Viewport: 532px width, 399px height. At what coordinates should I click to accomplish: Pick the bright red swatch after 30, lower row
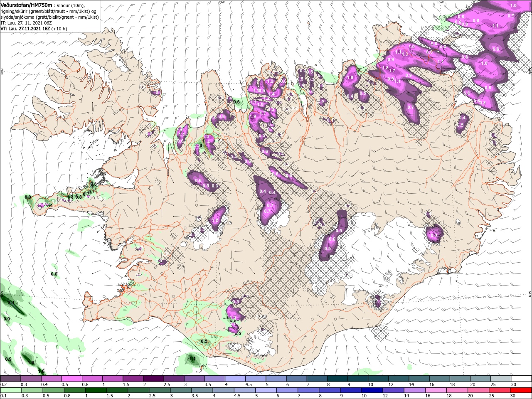pyautogui.click(x=521, y=390)
